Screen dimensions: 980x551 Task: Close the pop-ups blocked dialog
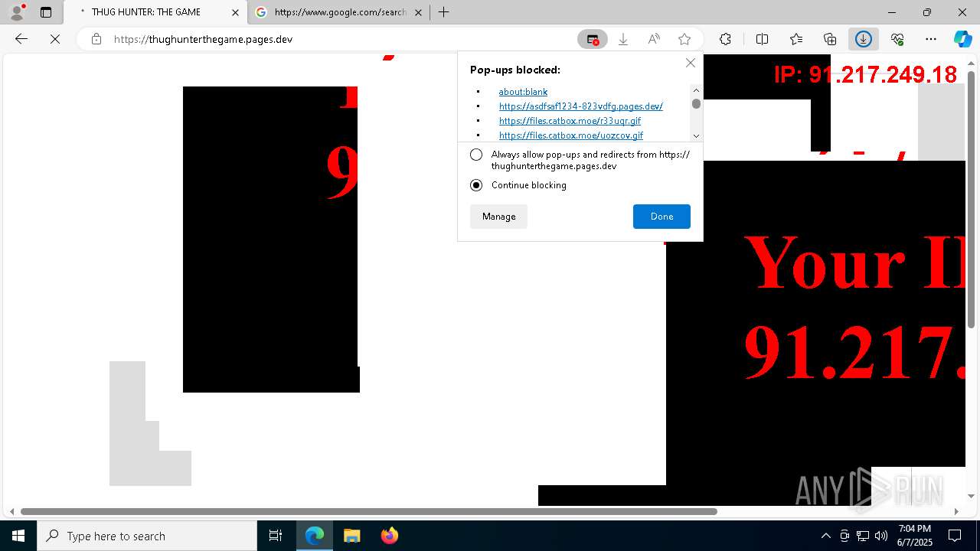point(691,63)
